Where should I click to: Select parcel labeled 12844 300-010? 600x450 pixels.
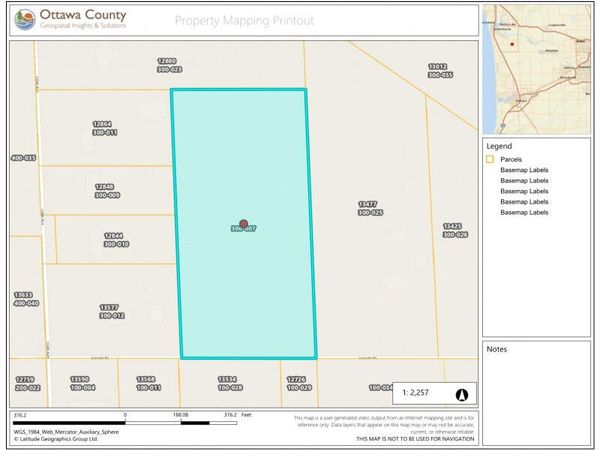point(115,240)
